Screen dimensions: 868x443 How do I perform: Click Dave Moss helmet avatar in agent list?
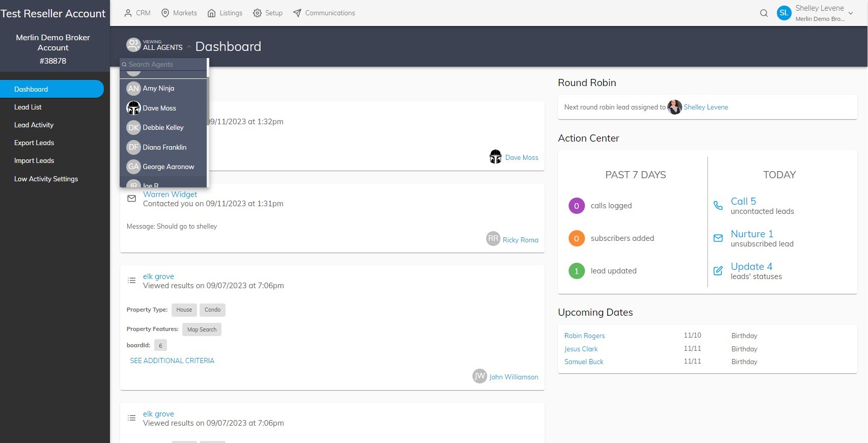pyautogui.click(x=133, y=108)
